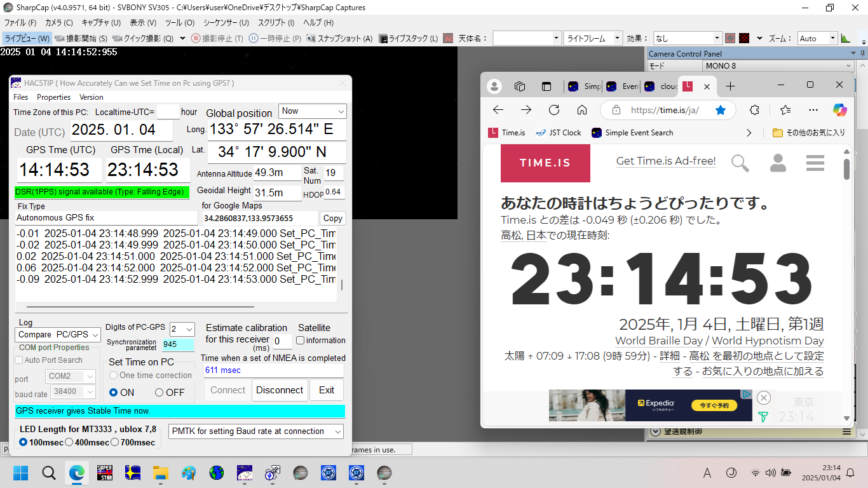Click the Edge home icon

click(x=582, y=110)
